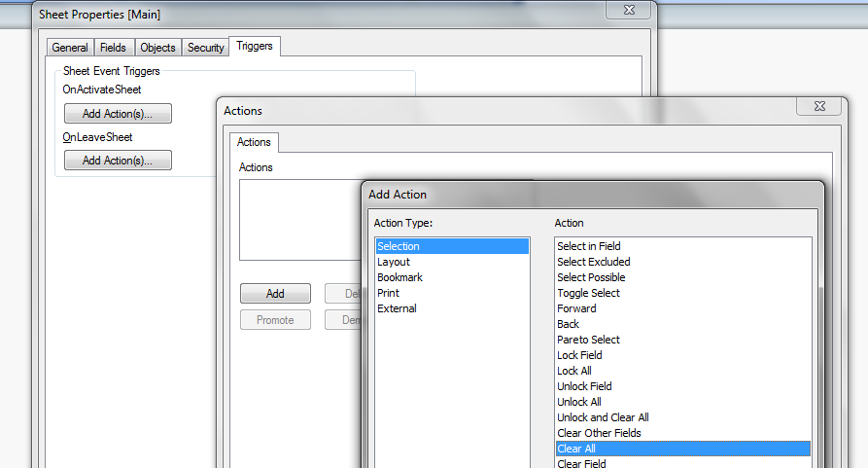Screen dimensions: 868x468
Task: Select the Toggle Select action
Action: click(x=683, y=293)
